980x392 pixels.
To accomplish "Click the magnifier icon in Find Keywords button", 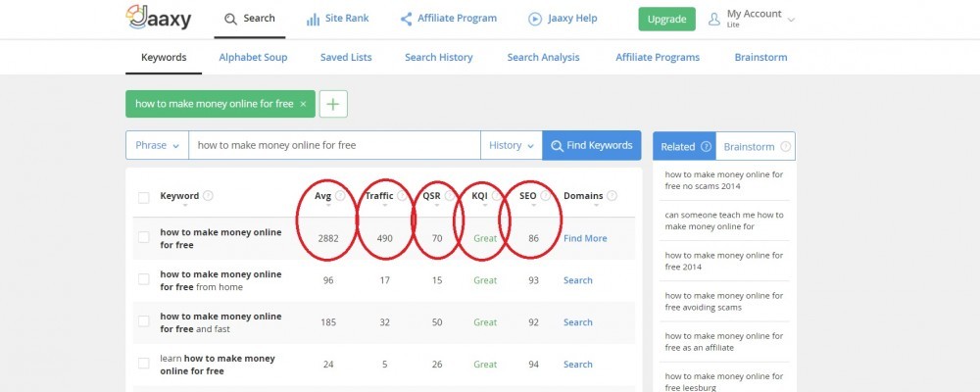I will [557, 146].
